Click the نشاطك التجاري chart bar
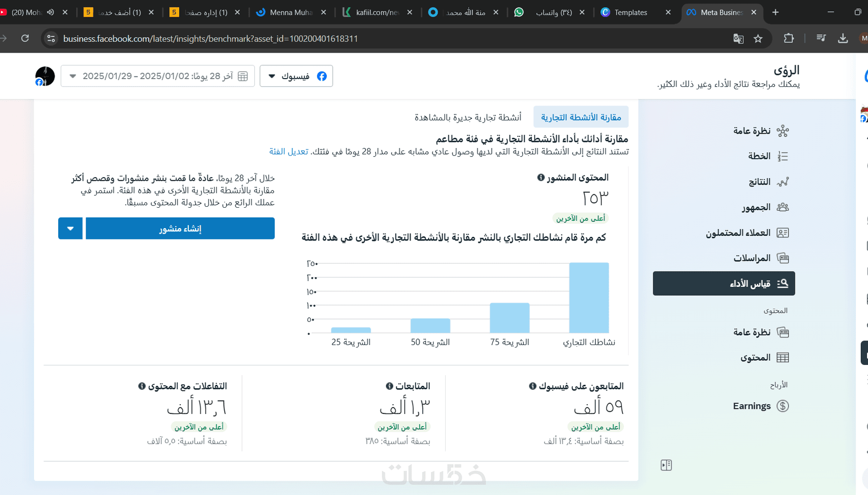The height and width of the screenshot is (495, 868). pos(589,298)
